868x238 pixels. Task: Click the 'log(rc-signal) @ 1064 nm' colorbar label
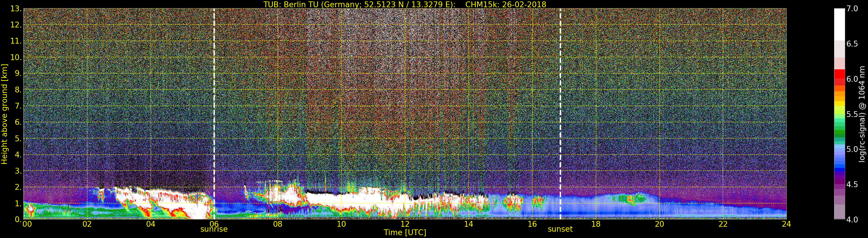pos(862,114)
